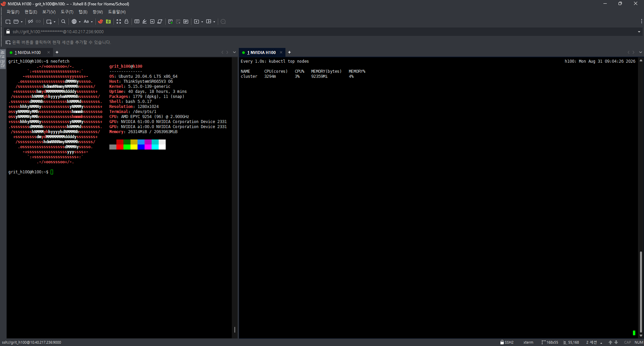Click the new tab group icon
The image size is (644, 346).
pyautogui.click(x=197, y=21)
